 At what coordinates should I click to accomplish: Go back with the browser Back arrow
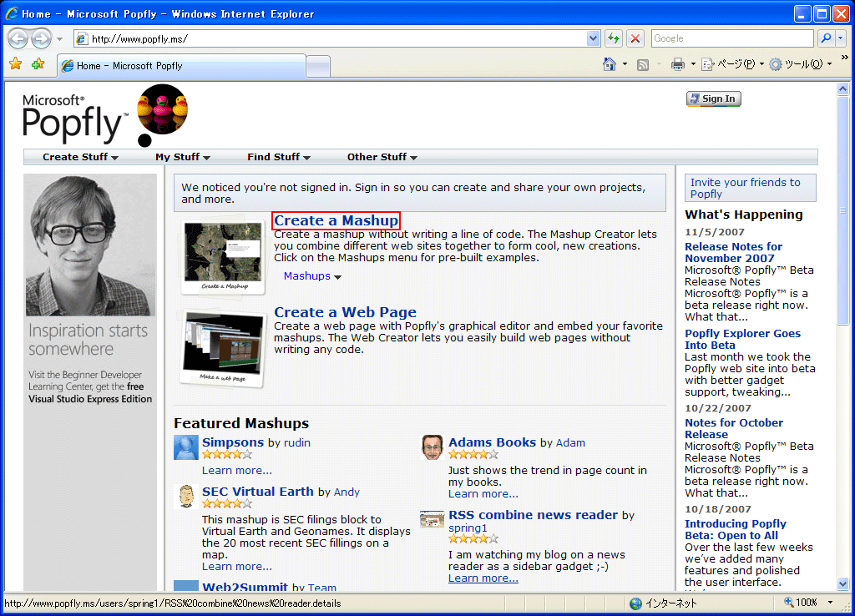[18, 38]
